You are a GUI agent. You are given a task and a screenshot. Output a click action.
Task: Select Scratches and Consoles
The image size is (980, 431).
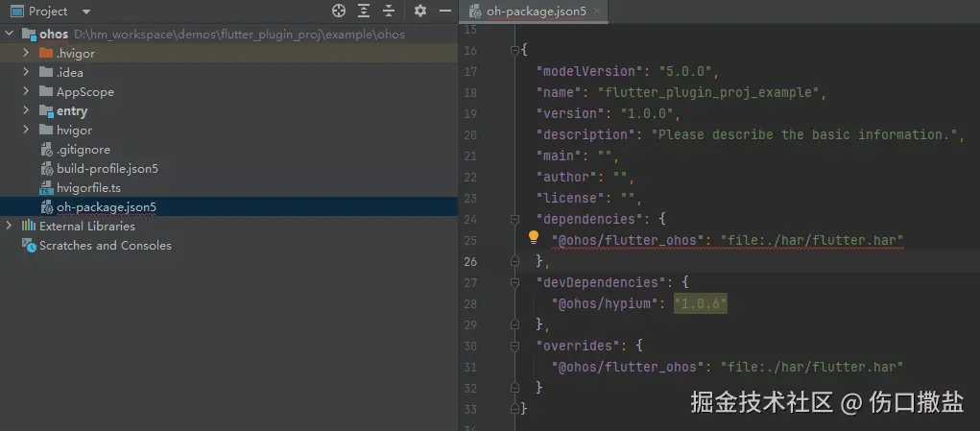click(x=105, y=246)
